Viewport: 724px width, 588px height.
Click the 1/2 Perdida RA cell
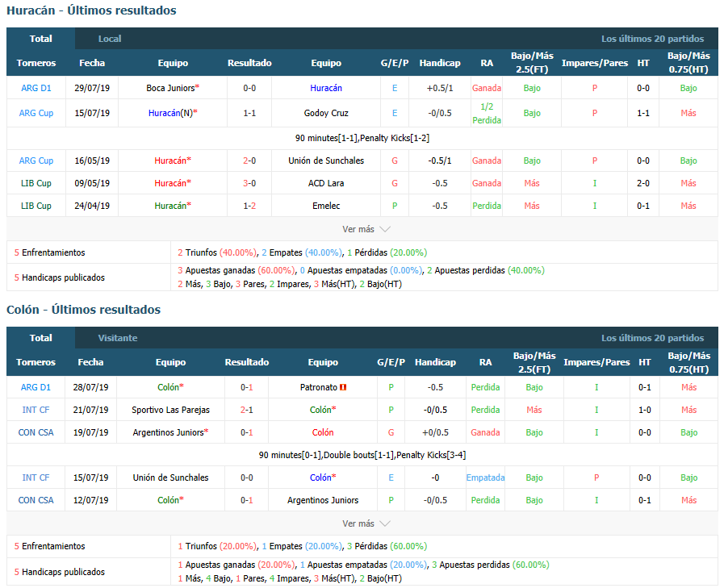(x=487, y=113)
